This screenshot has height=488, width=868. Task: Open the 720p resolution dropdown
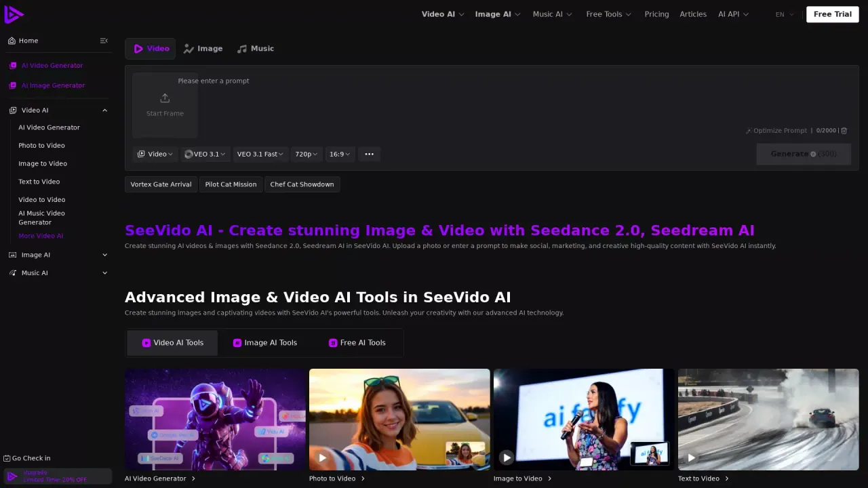pos(307,155)
